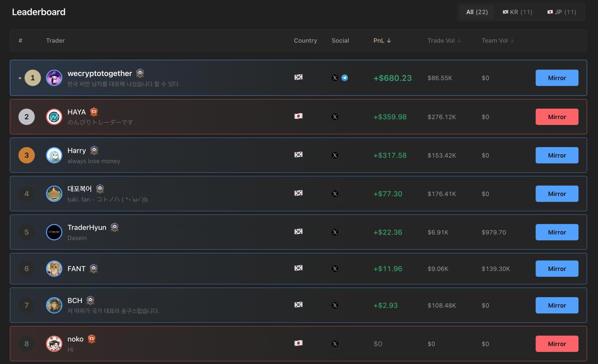The image size is (598, 364).
Task: Click the rank 3 orange medal badge
Action: pyautogui.click(x=27, y=155)
